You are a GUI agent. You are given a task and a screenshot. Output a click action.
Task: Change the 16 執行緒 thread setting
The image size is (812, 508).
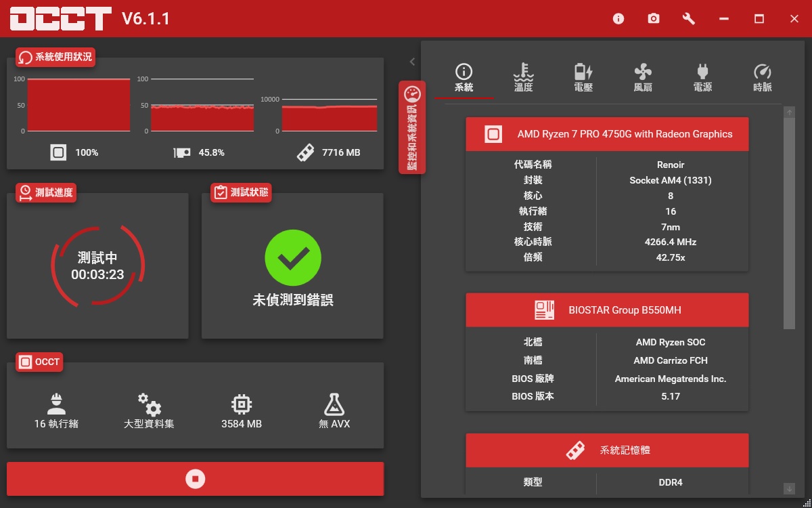(57, 410)
